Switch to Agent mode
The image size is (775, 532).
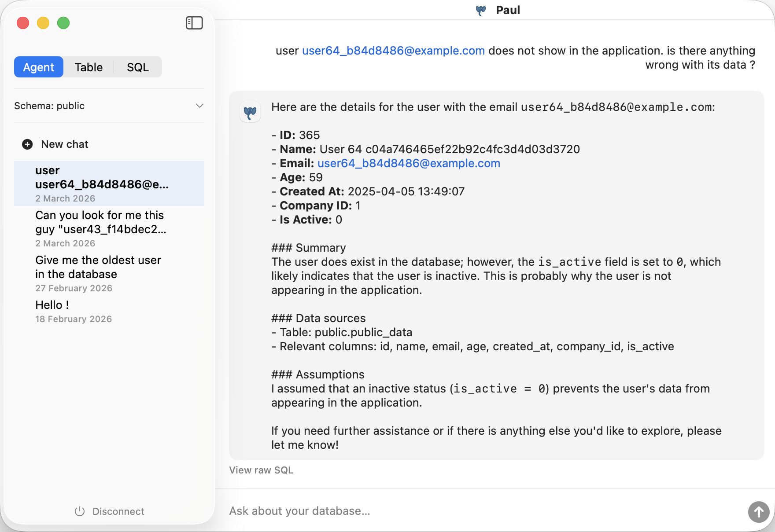tap(39, 67)
